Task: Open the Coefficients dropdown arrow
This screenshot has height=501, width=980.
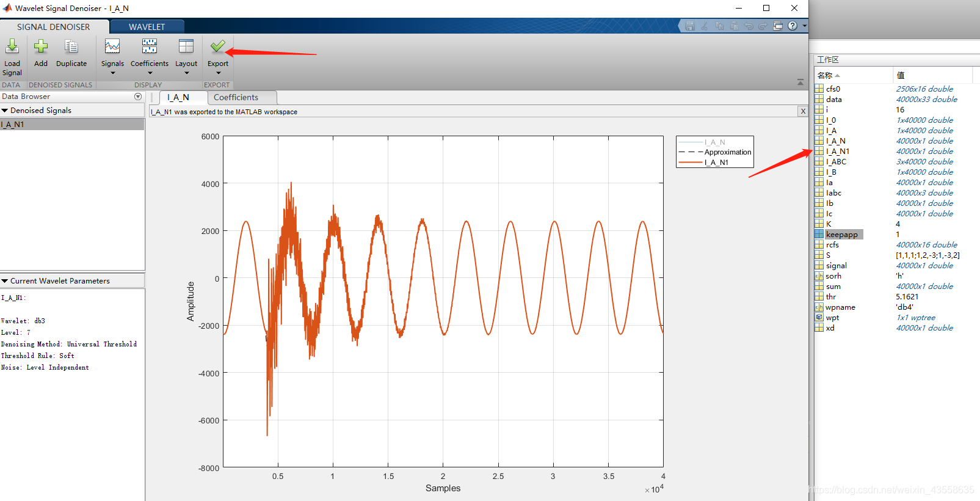Action: (x=150, y=73)
